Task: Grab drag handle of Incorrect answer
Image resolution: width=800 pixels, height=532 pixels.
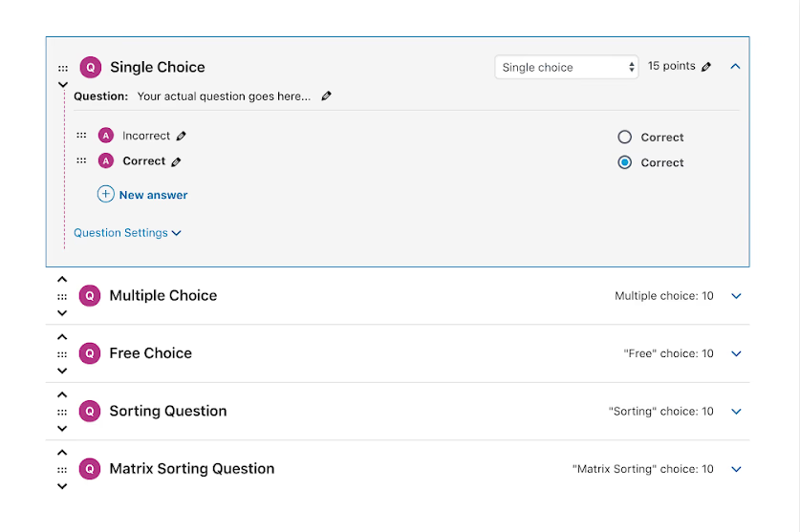Action: tap(81, 136)
